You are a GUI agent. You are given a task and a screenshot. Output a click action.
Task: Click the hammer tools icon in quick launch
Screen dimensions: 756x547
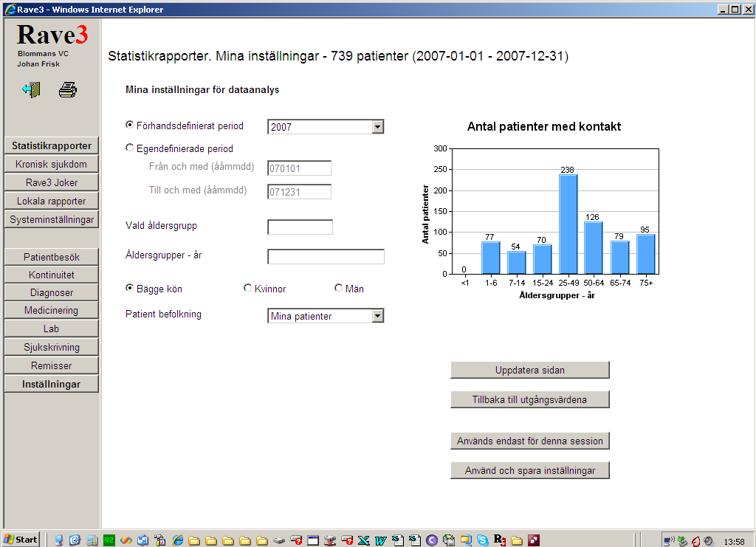click(160, 540)
